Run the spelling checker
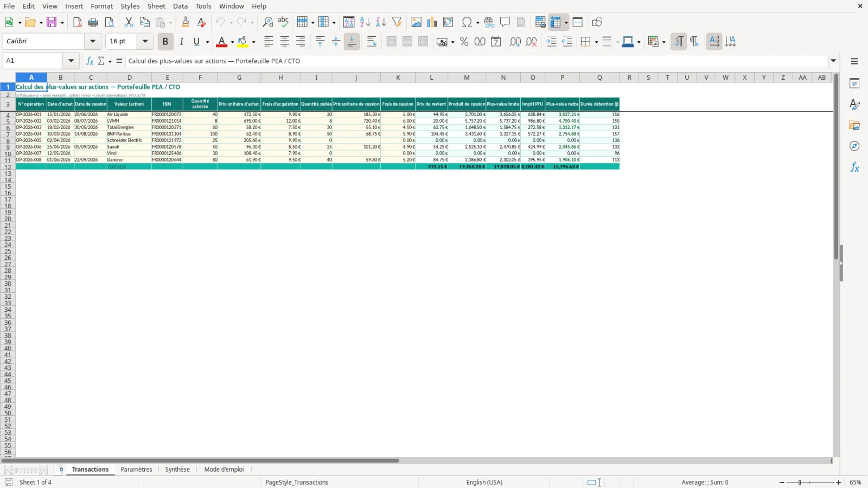 pyautogui.click(x=283, y=22)
